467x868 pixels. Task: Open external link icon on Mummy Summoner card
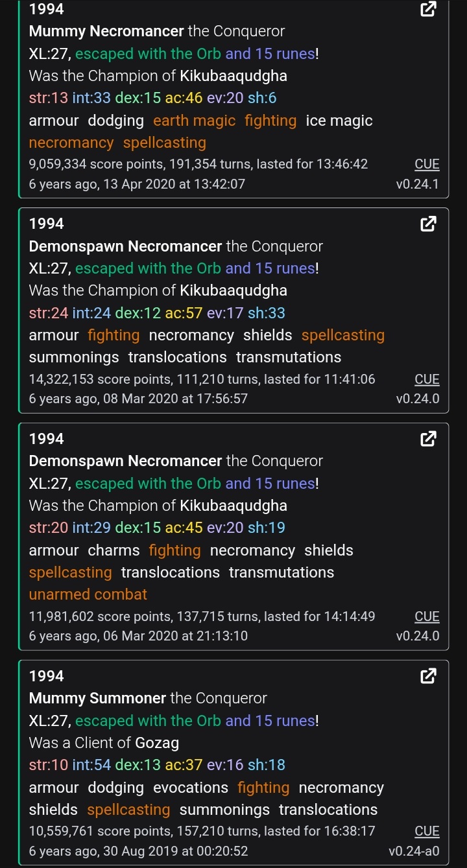428,677
